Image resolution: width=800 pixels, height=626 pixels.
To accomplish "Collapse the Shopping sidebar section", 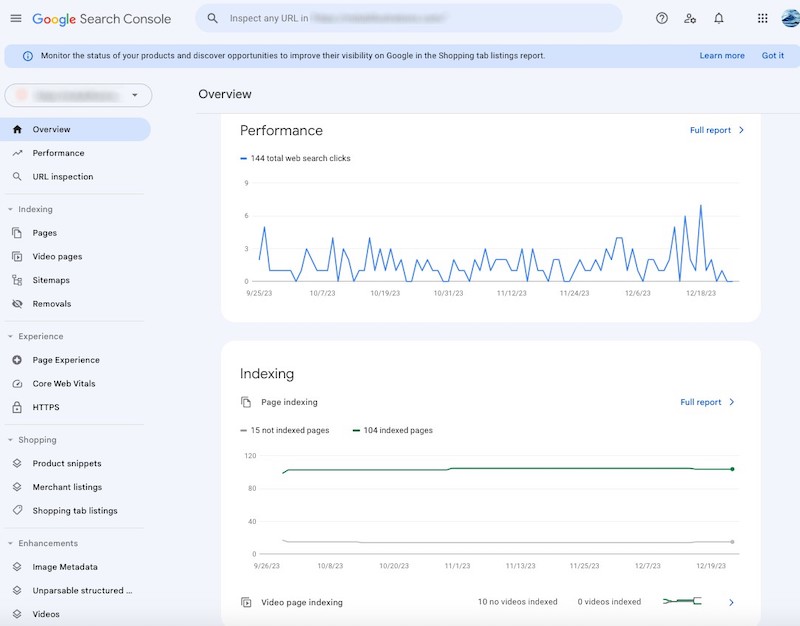I will click(x=10, y=440).
